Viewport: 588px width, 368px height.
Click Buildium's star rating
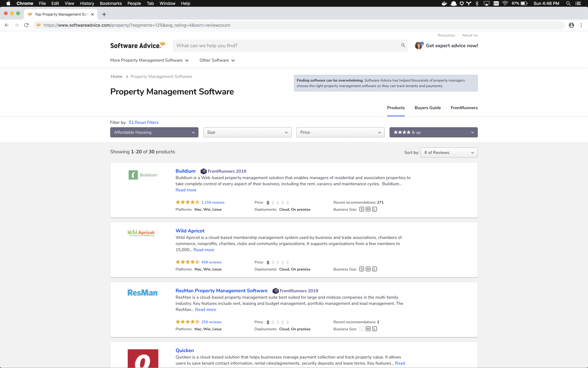[187, 202]
